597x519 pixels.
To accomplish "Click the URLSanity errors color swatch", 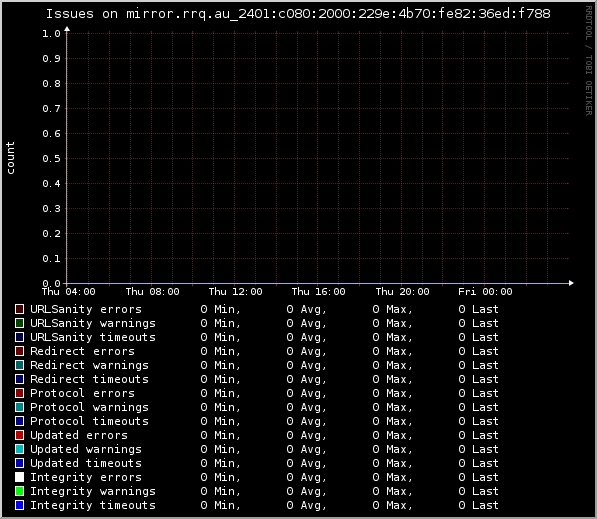I will tap(19, 309).
